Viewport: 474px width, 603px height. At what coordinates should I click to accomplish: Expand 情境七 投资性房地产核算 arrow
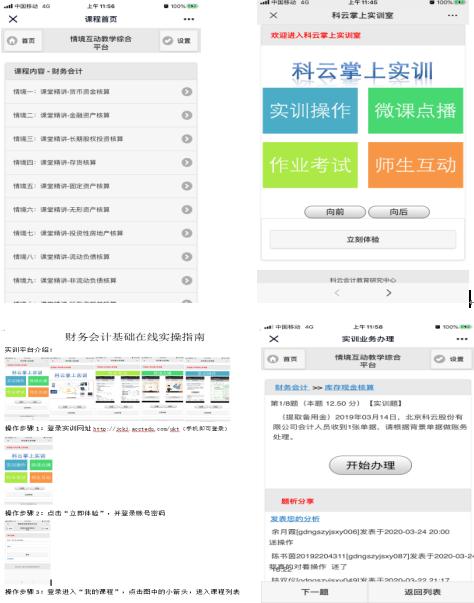(187, 233)
